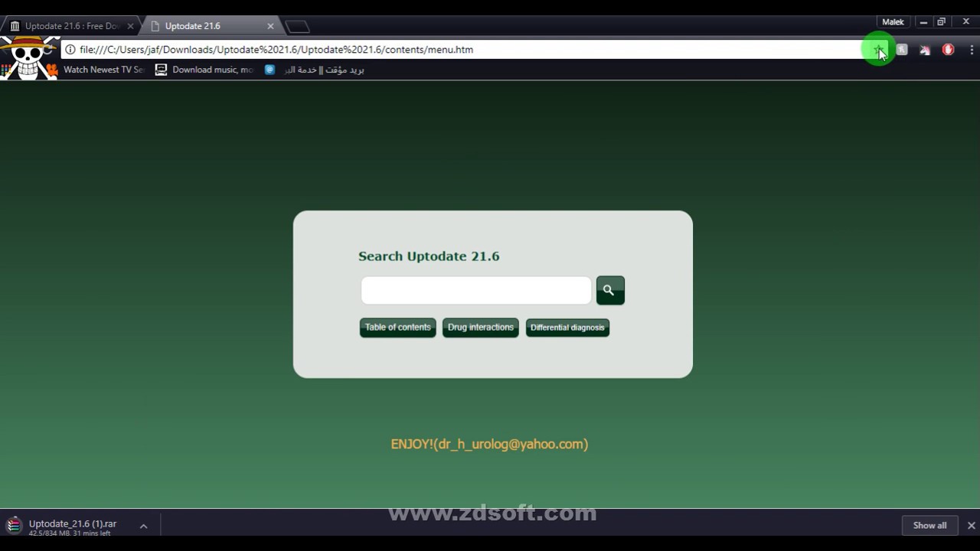This screenshot has height=551, width=980.
Task: Open the orange bookmark icon
Action: point(51,70)
